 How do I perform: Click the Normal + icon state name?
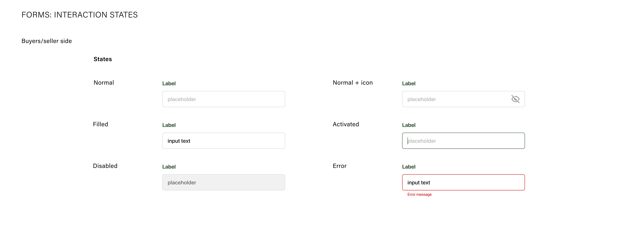(x=353, y=83)
